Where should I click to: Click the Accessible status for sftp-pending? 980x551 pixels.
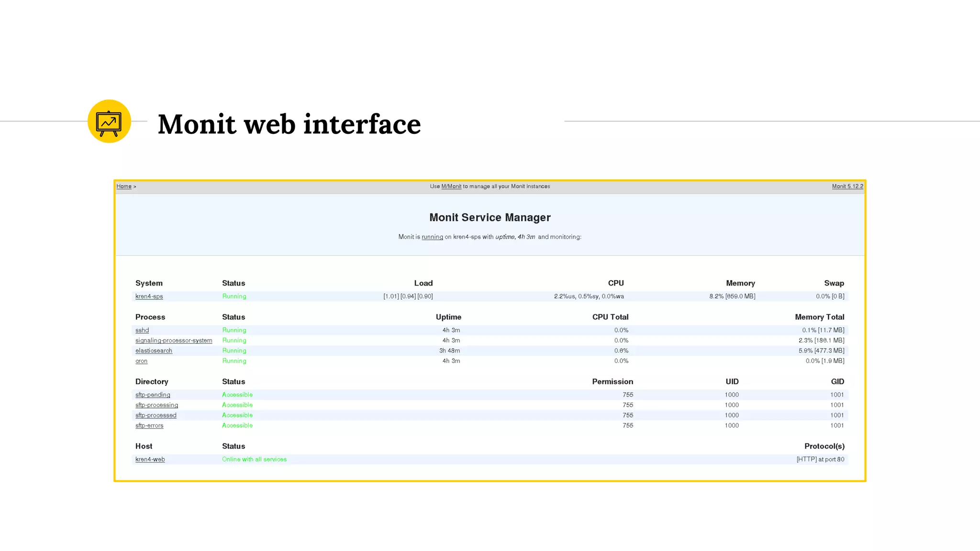237,395
